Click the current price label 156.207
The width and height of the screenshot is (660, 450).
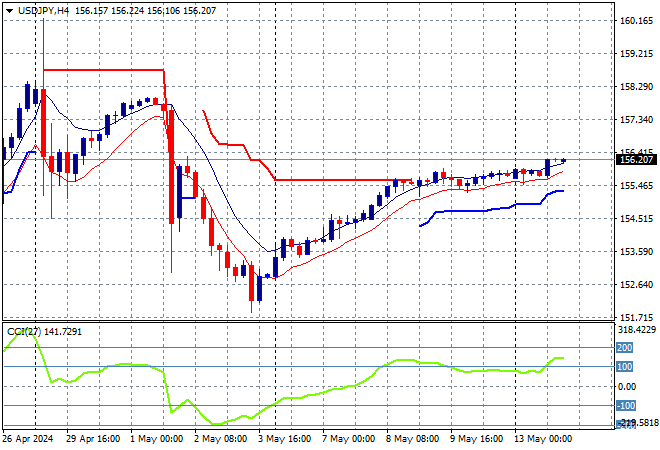pyautogui.click(x=636, y=160)
